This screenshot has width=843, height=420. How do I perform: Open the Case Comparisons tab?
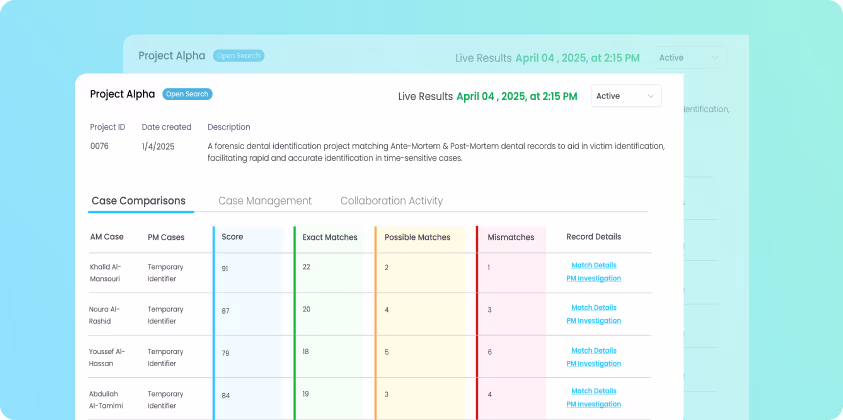pyautogui.click(x=138, y=201)
